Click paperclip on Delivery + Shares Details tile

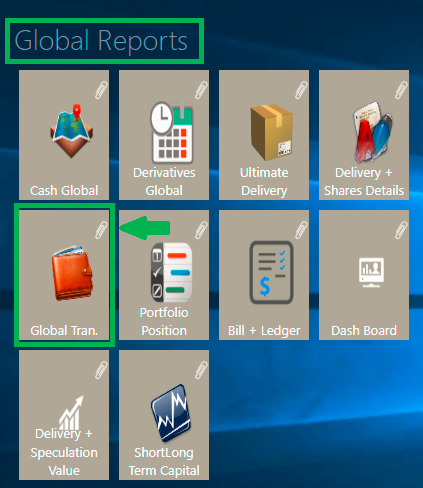[x=401, y=90]
